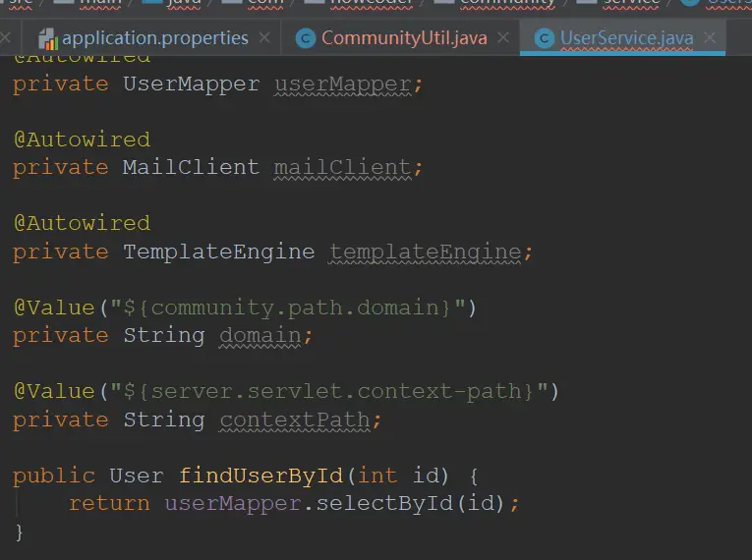Close the CommunityUtil.java tab
Image resolution: width=752 pixels, height=560 pixels.
(x=503, y=38)
